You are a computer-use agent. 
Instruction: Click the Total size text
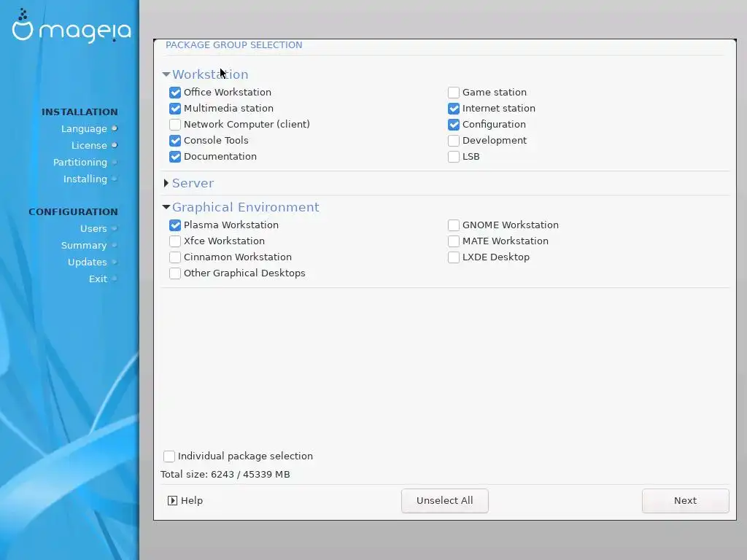click(225, 474)
